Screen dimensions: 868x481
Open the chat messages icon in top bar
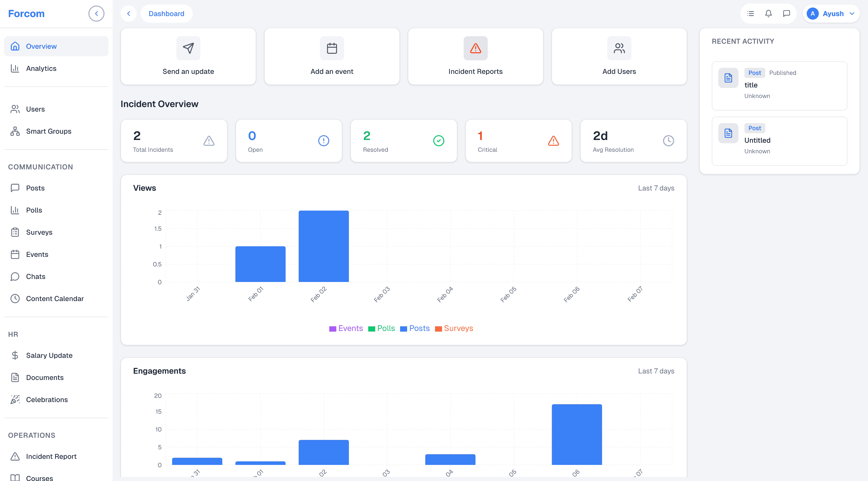(786, 14)
